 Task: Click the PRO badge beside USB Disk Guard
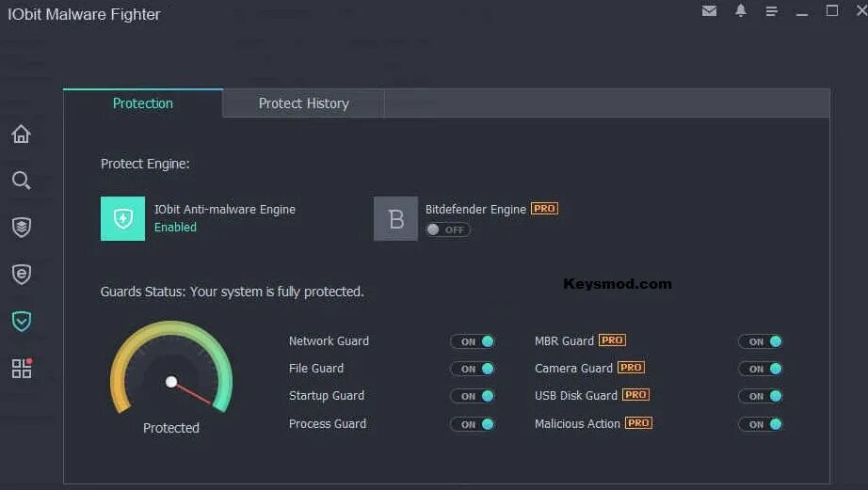[x=636, y=395]
